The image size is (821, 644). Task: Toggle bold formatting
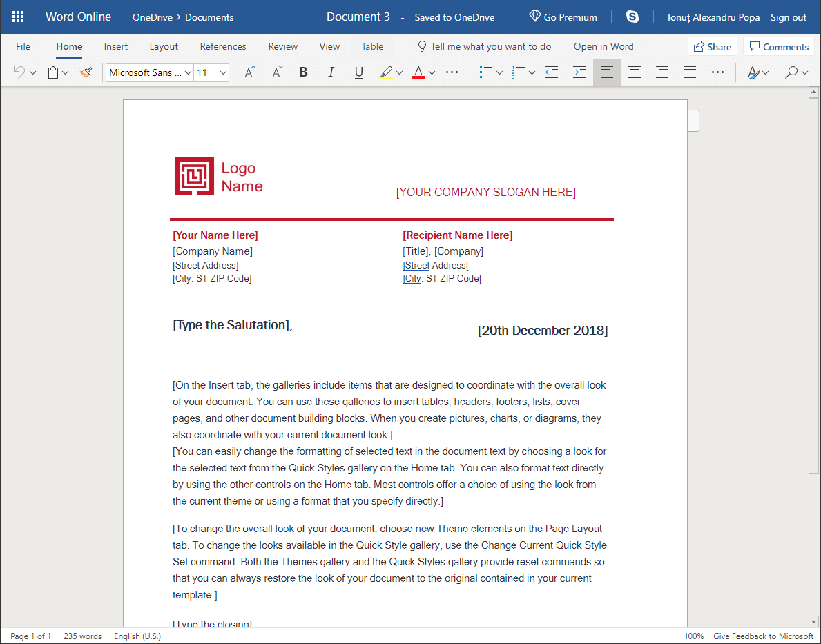point(304,72)
